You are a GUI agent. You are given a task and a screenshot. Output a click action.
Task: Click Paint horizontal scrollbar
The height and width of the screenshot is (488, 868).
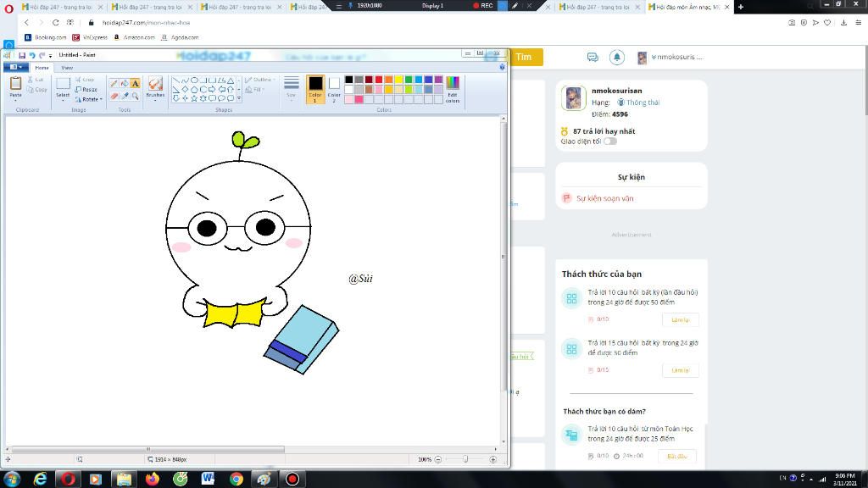pyautogui.click(x=147, y=449)
